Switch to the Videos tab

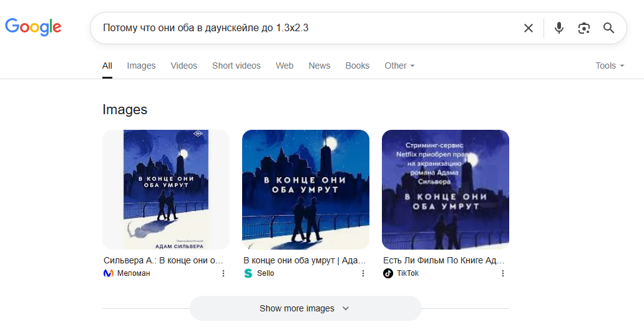pyautogui.click(x=183, y=66)
